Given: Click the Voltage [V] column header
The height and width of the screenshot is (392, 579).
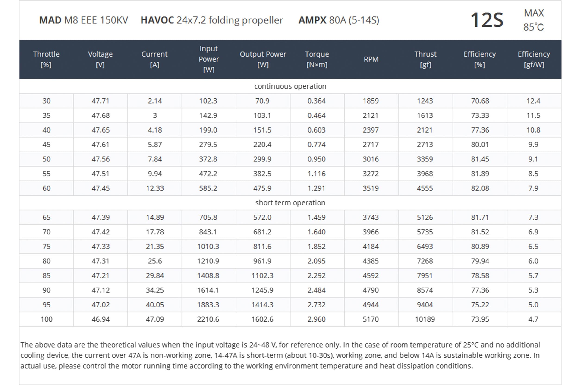Looking at the screenshot, I should 101,59.
